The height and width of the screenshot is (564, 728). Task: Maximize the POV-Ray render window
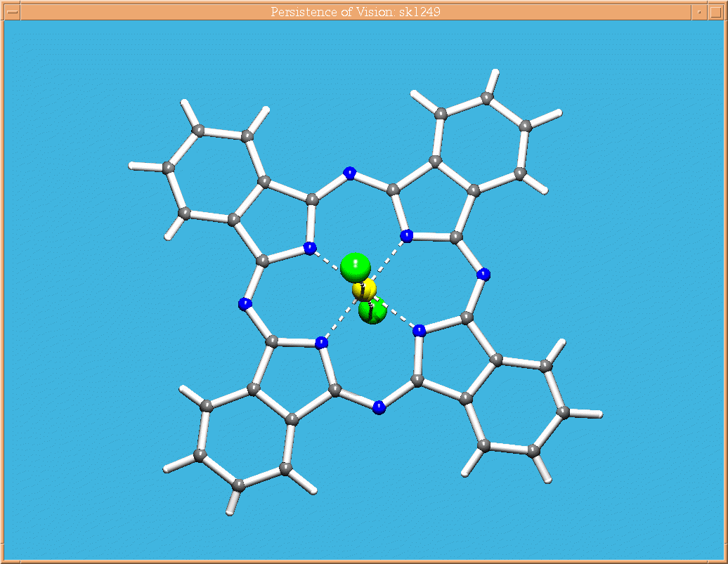[x=715, y=12]
